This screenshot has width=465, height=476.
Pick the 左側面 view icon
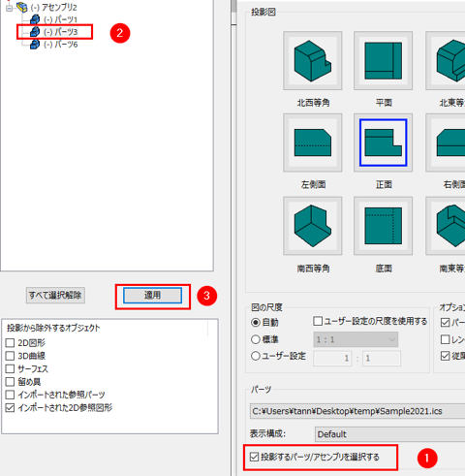click(312, 143)
